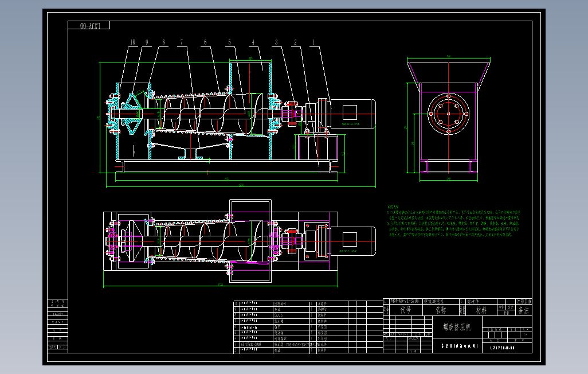Click the 备注 column header
This screenshot has width=588, height=374.
tap(523, 310)
